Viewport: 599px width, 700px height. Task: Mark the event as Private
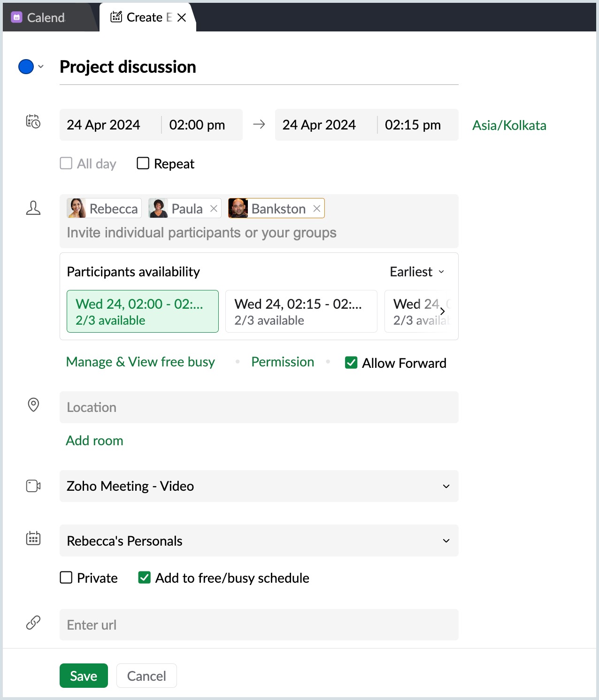click(66, 578)
